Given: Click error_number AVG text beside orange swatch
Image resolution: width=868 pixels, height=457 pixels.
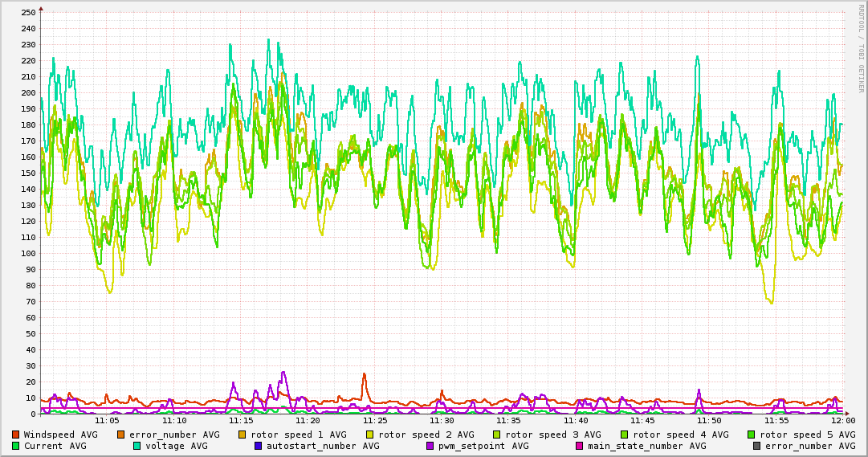Looking at the screenshot, I should pyautogui.click(x=174, y=435).
